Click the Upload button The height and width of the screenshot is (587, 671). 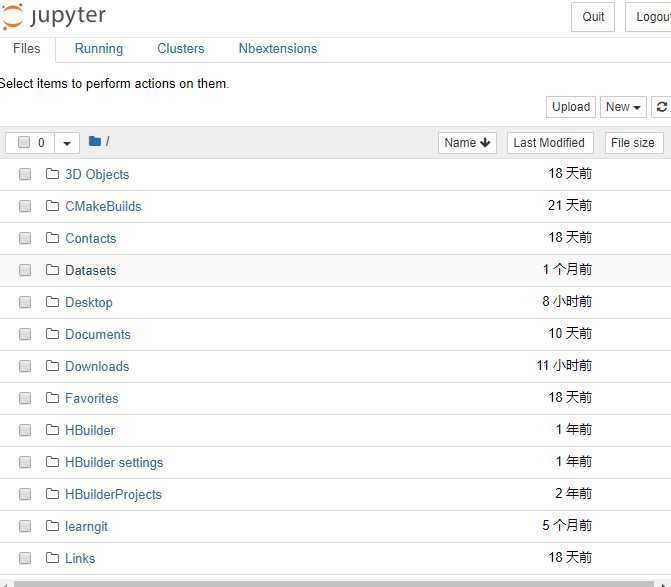[x=571, y=107]
